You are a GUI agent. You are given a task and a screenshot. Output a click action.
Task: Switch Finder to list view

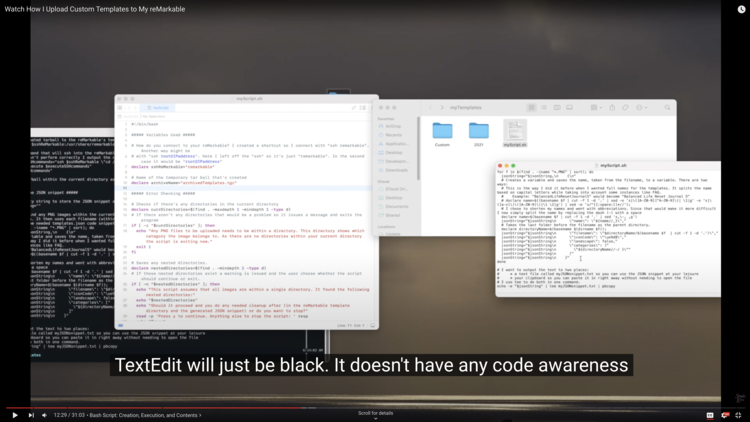pos(544,108)
